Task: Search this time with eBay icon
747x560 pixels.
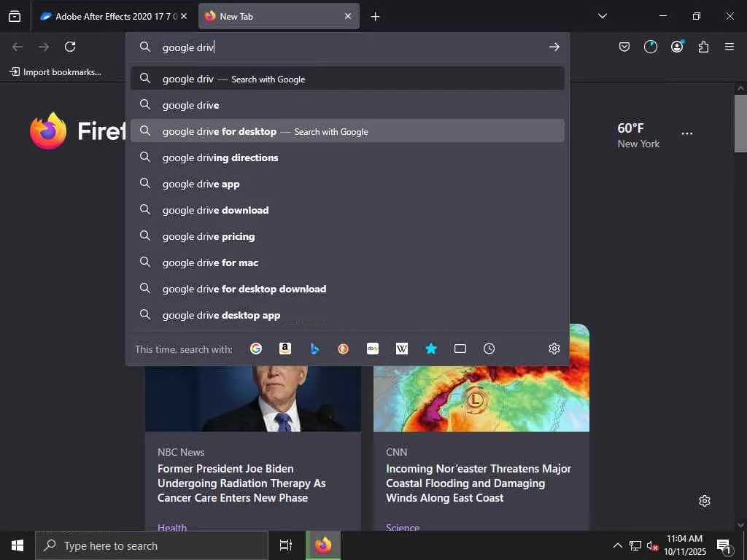Action: point(373,349)
